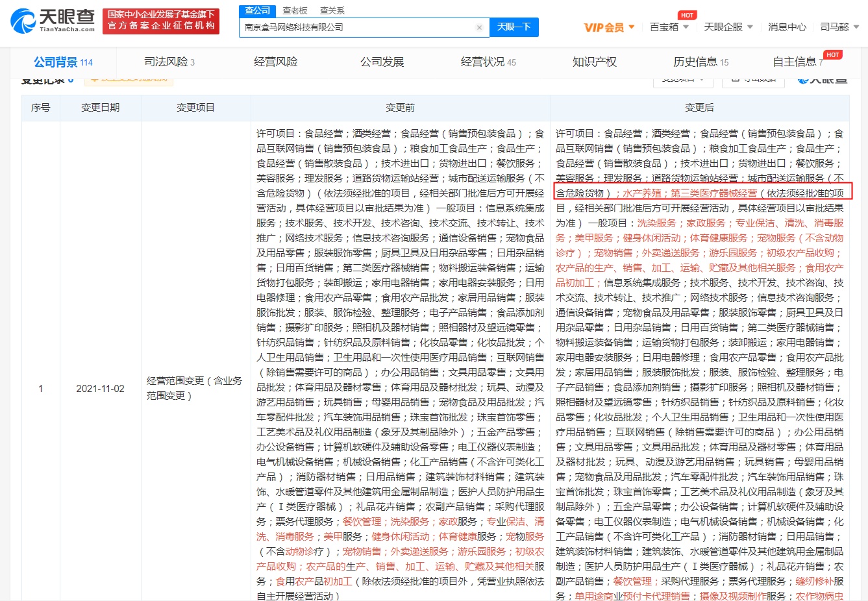The image size is (868, 601).
Task: Select the 查老板 search tab
Action: point(295,10)
